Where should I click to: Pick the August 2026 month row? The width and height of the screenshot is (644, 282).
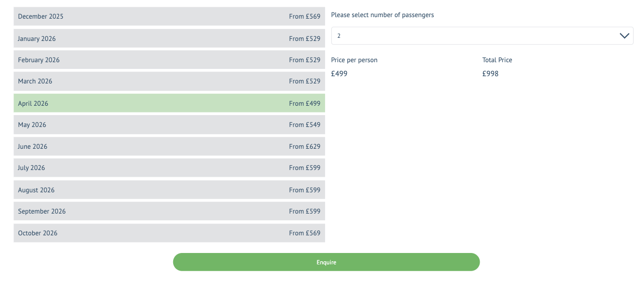point(169,190)
